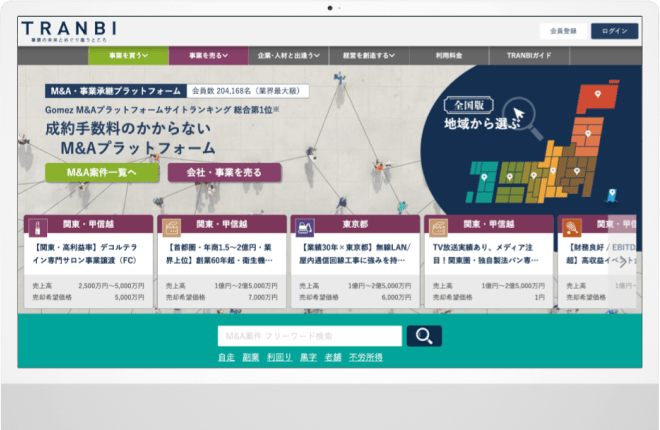Click the magnifying glass search button
660x430 pixels.
[424, 336]
